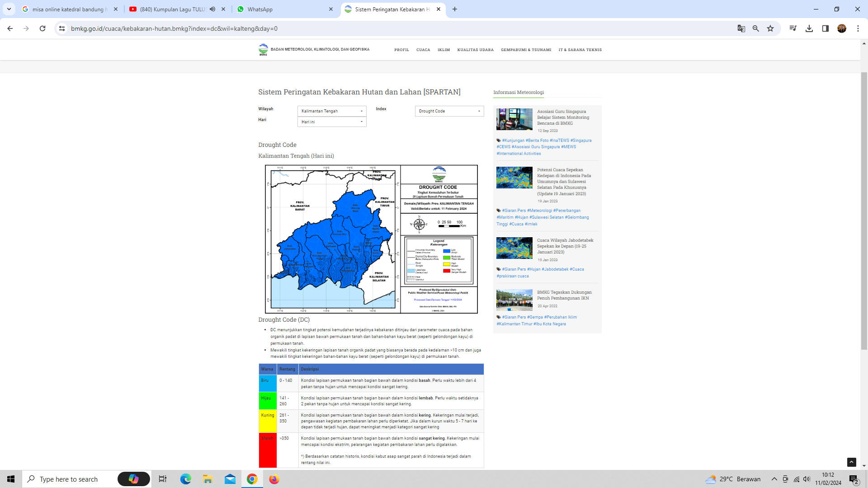Viewport: 868px width, 488px height.
Task: Open notification center icon
Action: [x=854, y=479]
